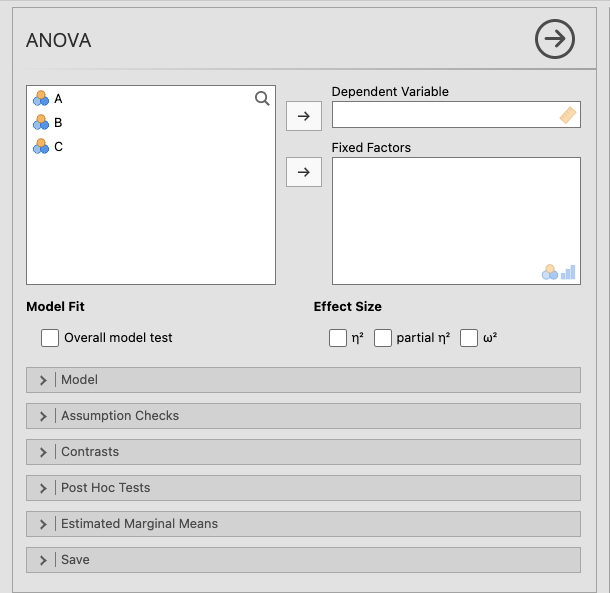The image size is (610, 593).
Task: Click nominal icon beside variable C
Action: (x=41, y=146)
